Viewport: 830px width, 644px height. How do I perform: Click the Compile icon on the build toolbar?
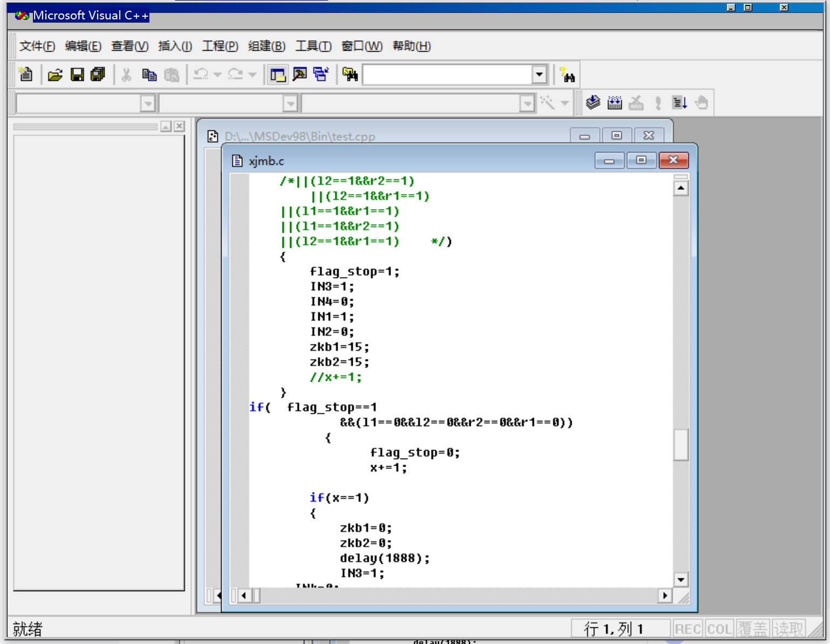point(592,102)
